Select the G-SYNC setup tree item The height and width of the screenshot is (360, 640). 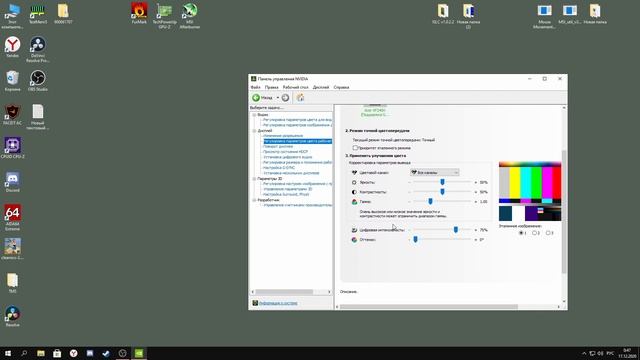(x=279, y=168)
